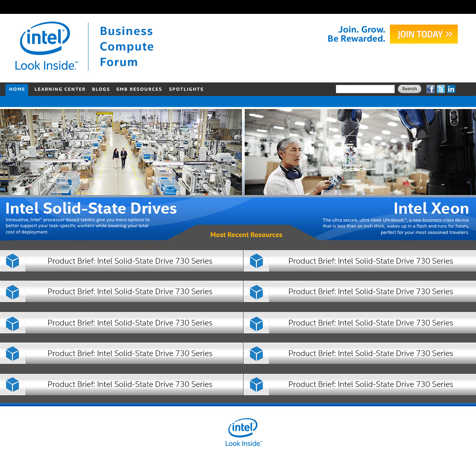This screenshot has width=476, height=461.
Task: Open last left-column Product Brief 730 Series link
Action: (130, 384)
